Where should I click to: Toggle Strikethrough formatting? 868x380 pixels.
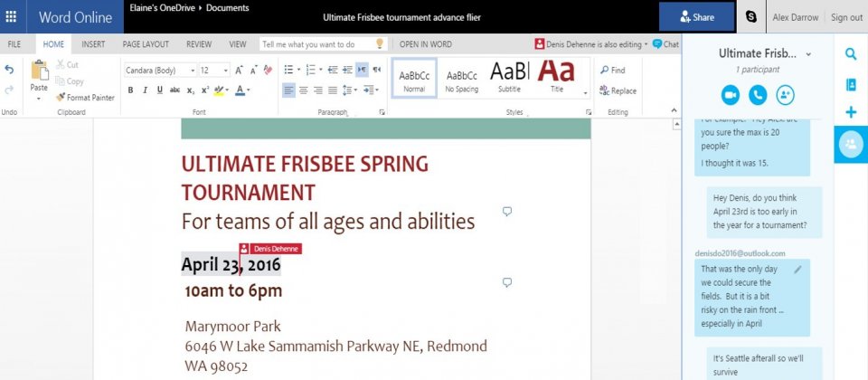175,90
